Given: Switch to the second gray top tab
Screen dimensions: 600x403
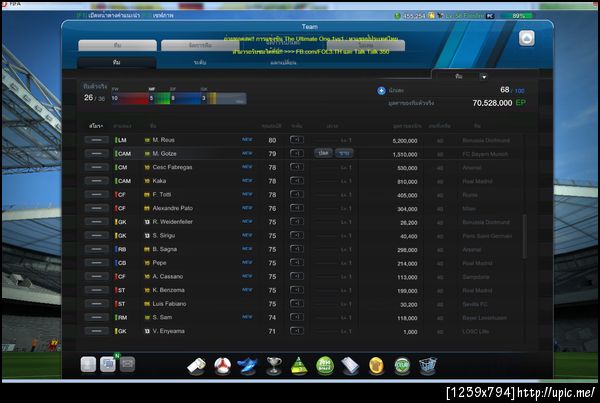Looking at the screenshot, I should pyautogui.click(x=200, y=45).
